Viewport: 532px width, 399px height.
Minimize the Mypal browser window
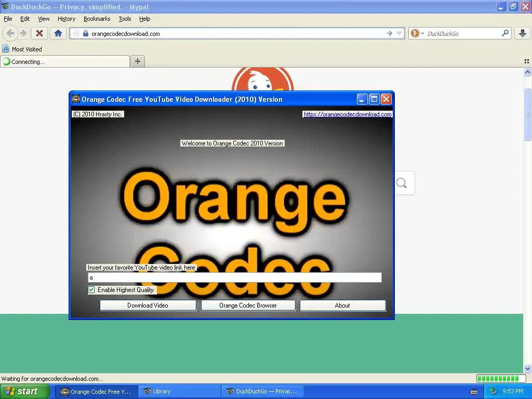[x=501, y=6]
